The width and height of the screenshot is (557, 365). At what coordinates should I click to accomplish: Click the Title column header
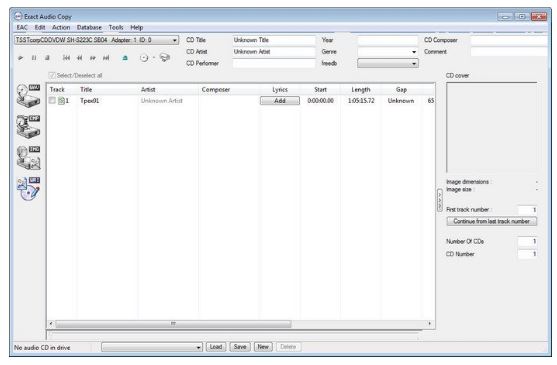pos(107,90)
